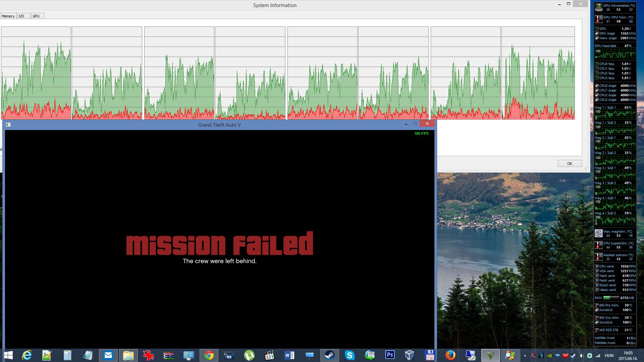Click the 'GPU VRM hőm.' gadget entry
644x362 pixels.
pyautogui.click(x=615, y=19)
